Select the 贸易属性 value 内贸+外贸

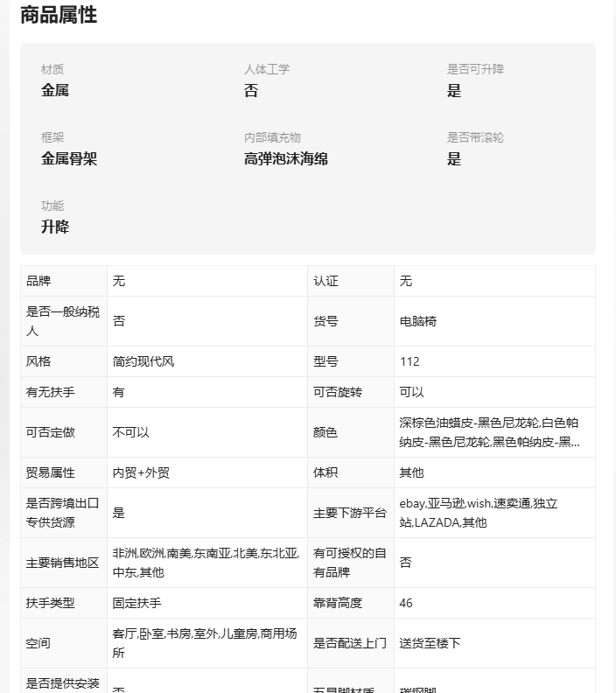pyautogui.click(x=141, y=472)
